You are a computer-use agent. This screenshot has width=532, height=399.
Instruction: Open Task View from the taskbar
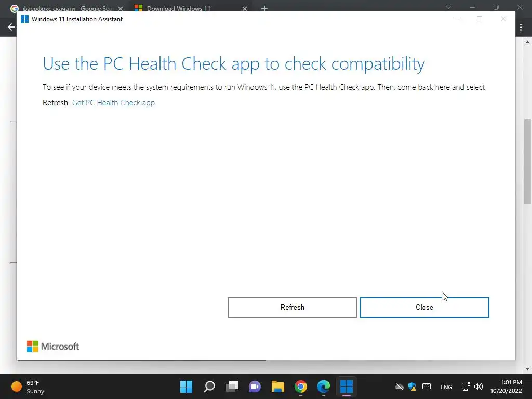pyautogui.click(x=232, y=387)
